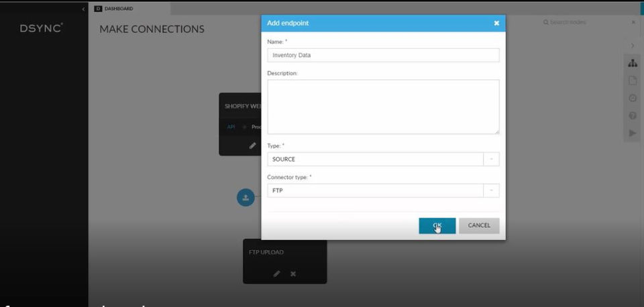
Task: Open the clock history icon
Action: pyautogui.click(x=633, y=99)
